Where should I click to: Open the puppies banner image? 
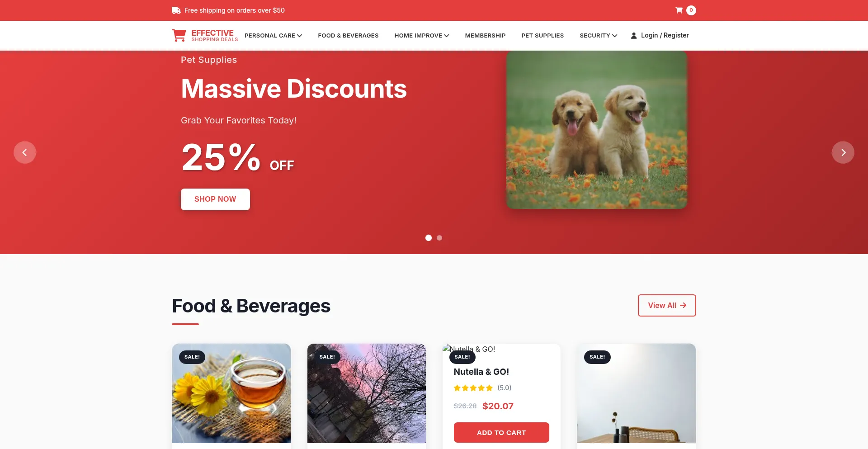click(597, 130)
